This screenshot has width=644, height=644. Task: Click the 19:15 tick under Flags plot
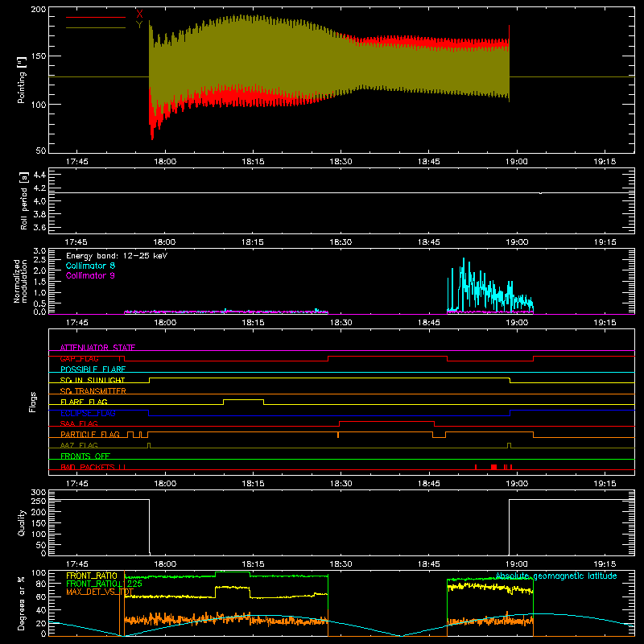605,484
